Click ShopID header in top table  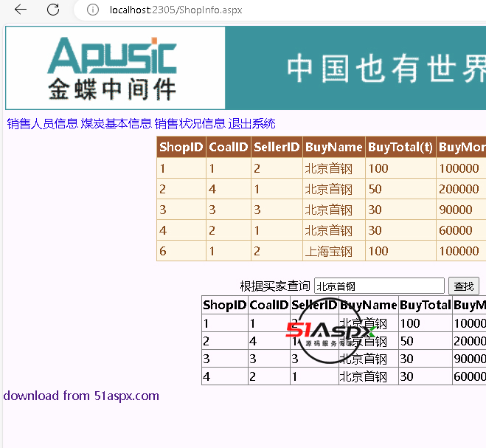[x=181, y=147]
